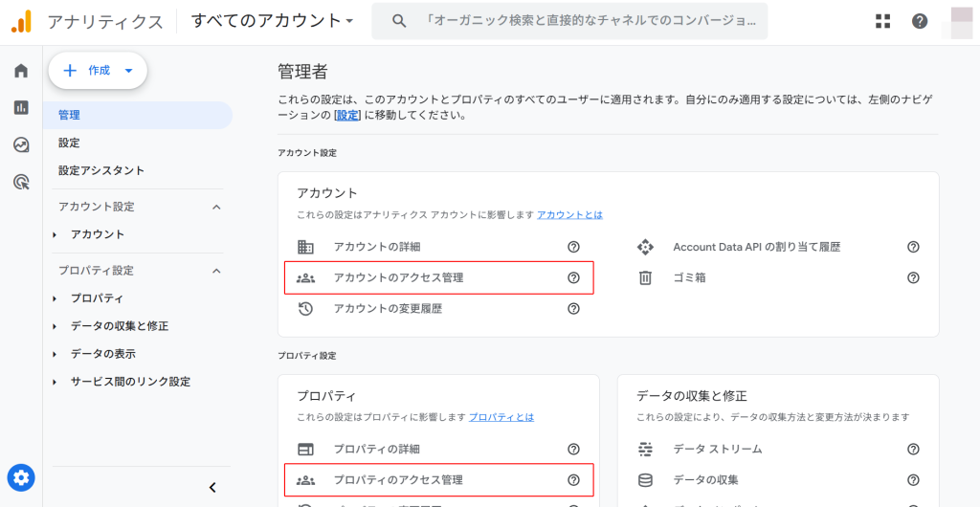Select 設定アシスタント in the left menu

(101, 170)
